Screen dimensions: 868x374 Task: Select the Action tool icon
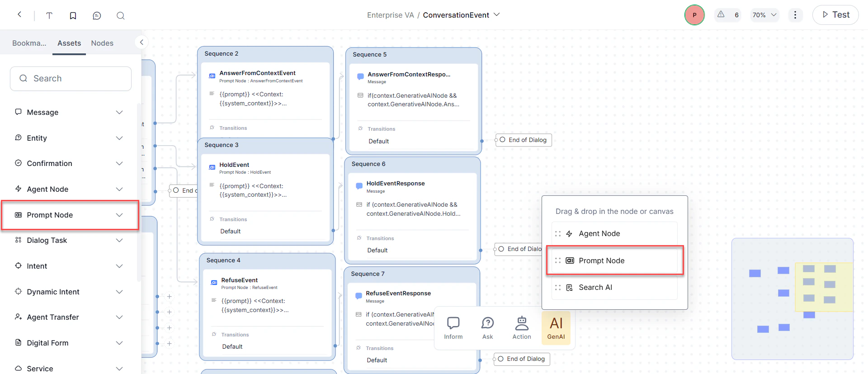click(x=522, y=328)
